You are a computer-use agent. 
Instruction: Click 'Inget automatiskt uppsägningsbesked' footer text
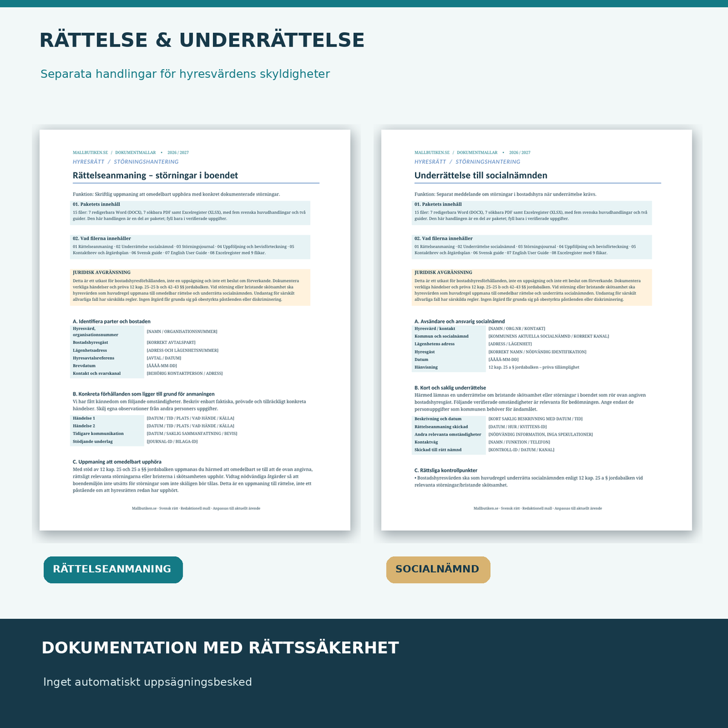point(147,682)
